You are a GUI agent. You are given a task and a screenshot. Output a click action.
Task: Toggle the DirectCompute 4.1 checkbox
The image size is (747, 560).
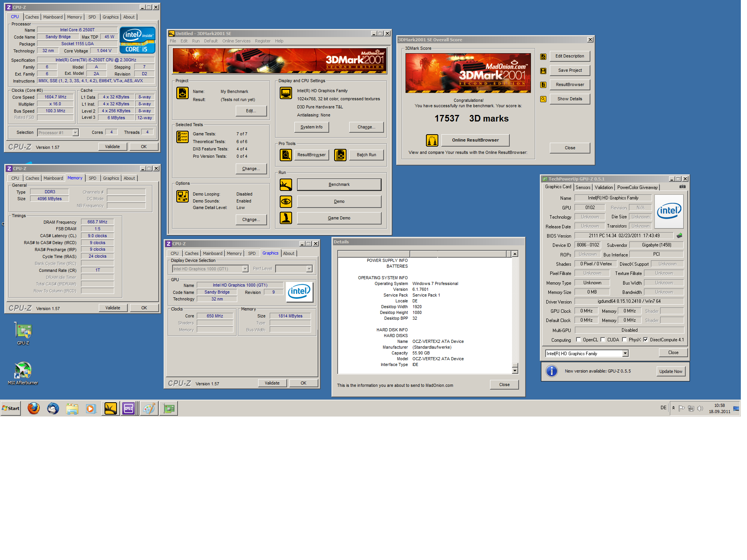(x=645, y=340)
